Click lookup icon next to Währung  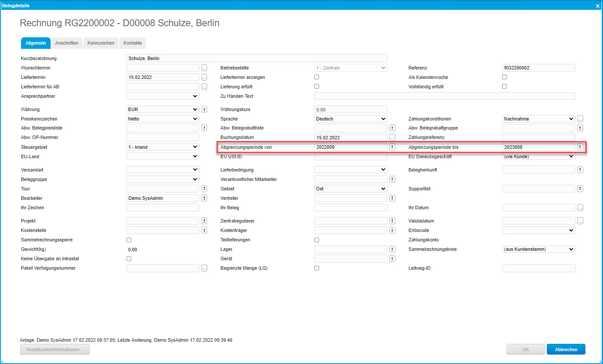coord(204,109)
